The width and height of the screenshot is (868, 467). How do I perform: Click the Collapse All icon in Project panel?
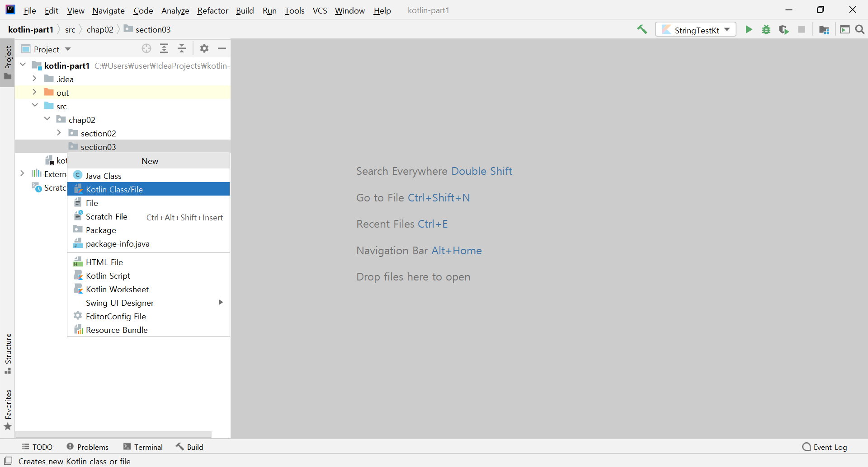182,49
